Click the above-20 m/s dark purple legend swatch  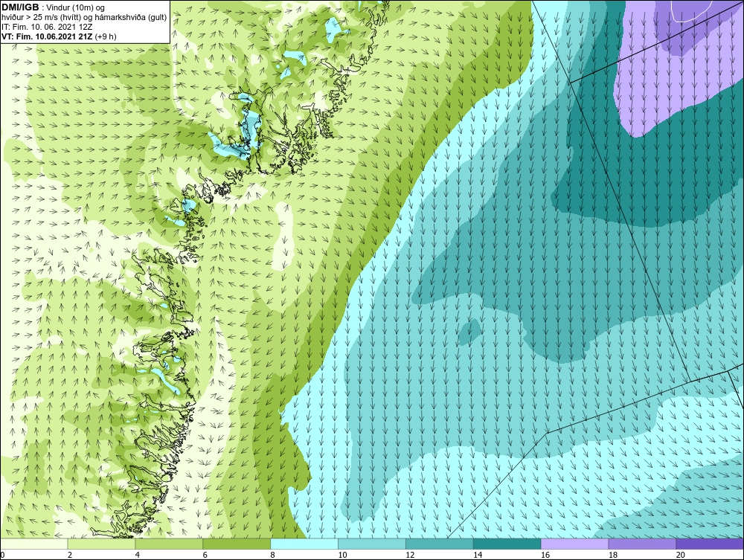click(710, 544)
